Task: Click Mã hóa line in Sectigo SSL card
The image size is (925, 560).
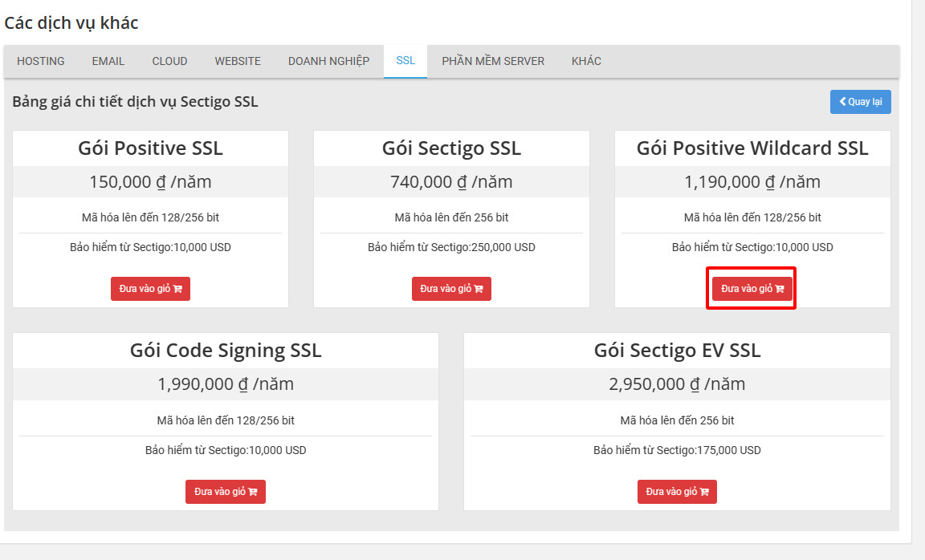Action: (451, 217)
